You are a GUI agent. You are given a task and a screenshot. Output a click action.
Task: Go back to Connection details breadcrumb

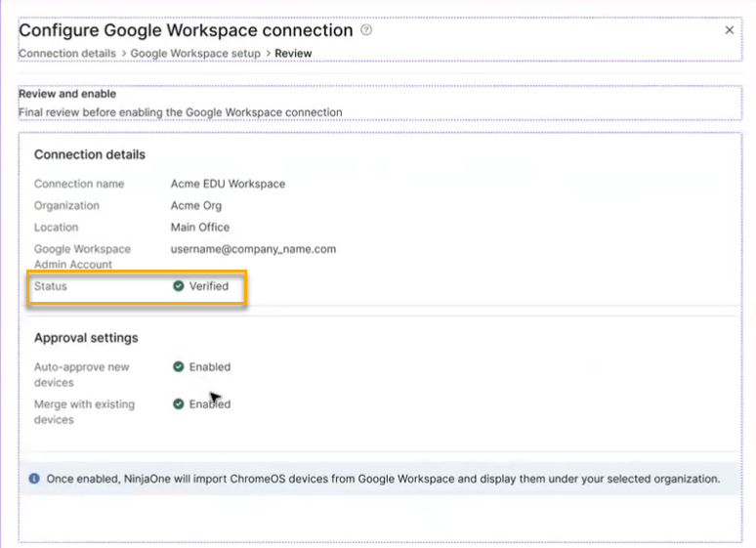tap(67, 53)
